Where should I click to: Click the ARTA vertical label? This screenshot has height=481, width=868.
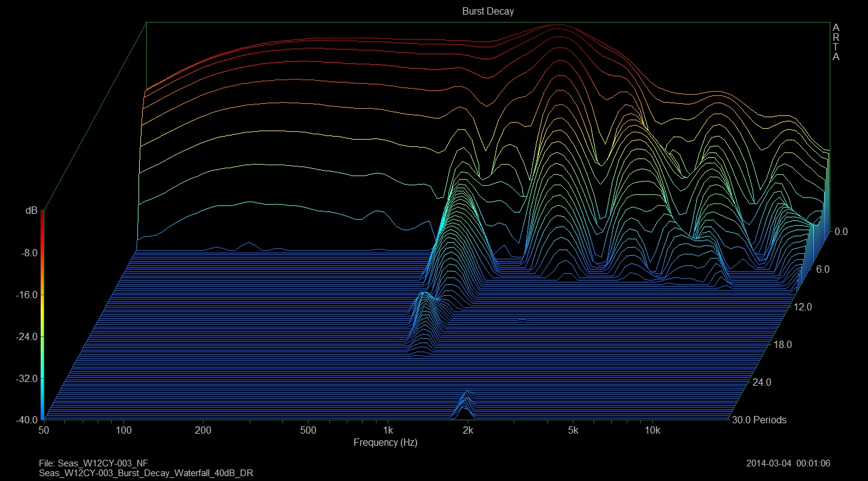coord(836,43)
